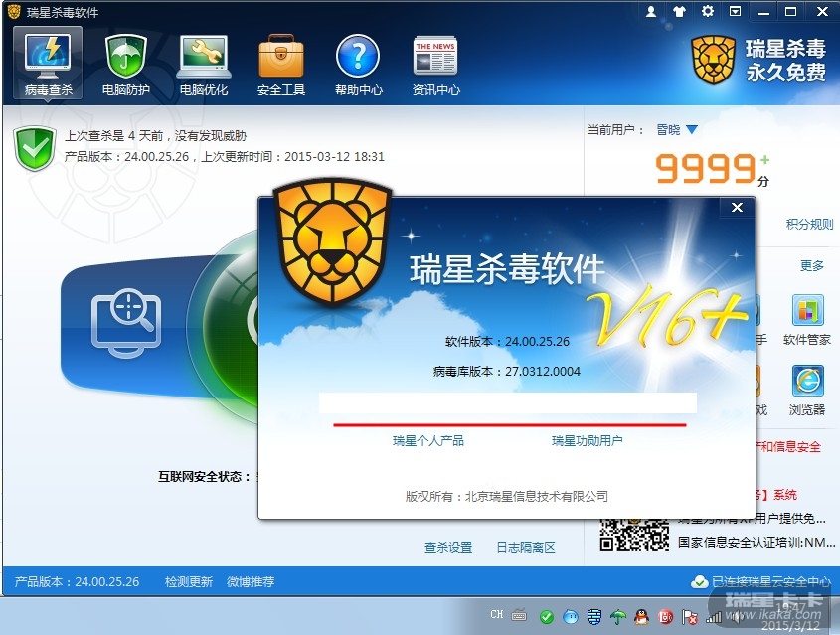The width and height of the screenshot is (840, 635).
Task: Click the QQ penguin tray icon
Action: coord(641,617)
